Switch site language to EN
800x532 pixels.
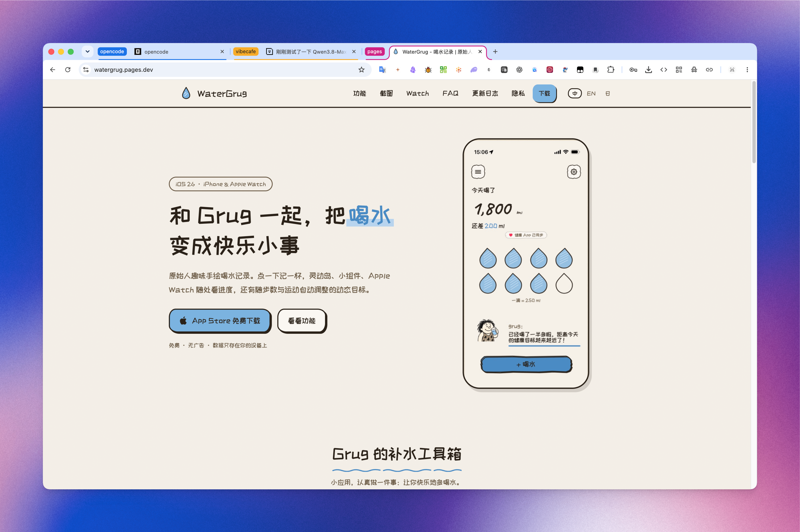coord(591,93)
